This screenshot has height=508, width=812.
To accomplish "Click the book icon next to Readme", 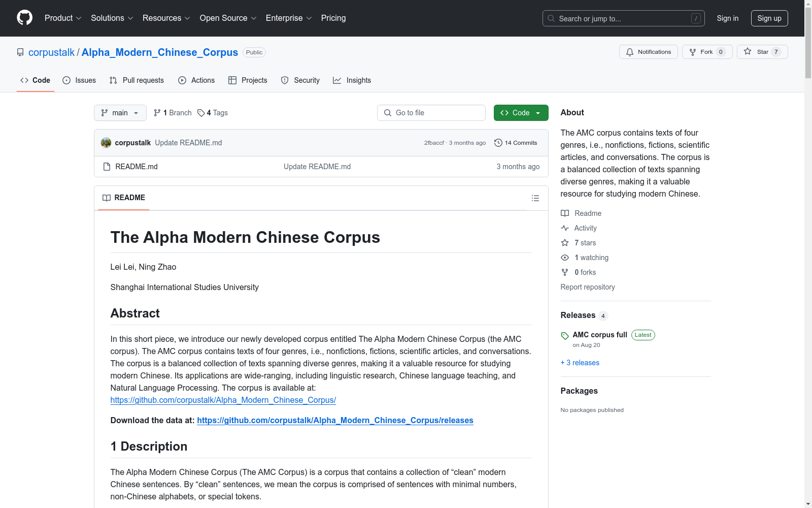I will coord(565,213).
